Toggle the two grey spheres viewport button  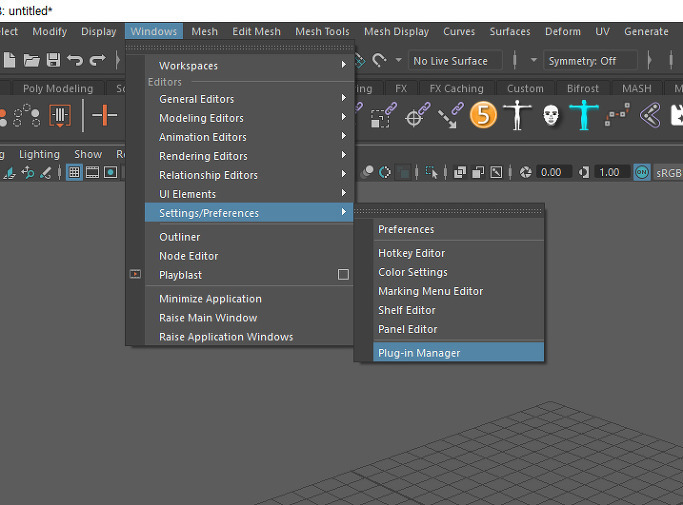click(367, 173)
